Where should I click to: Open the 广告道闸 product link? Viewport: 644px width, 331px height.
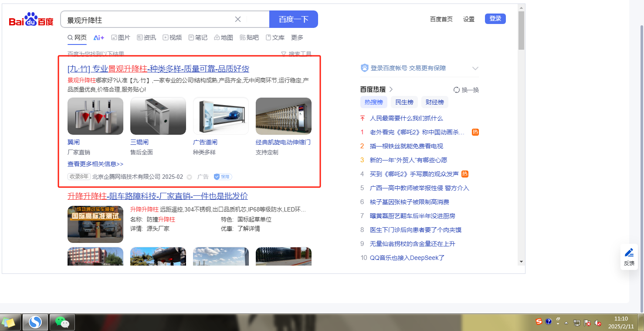pyautogui.click(x=205, y=142)
